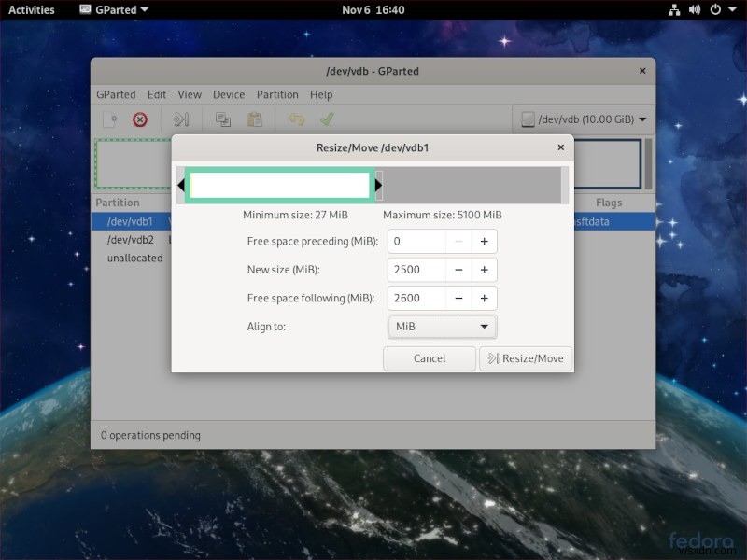Click the network icon in top bar
747x560 pixels.
pyautogui.click(x=673, y=10)
